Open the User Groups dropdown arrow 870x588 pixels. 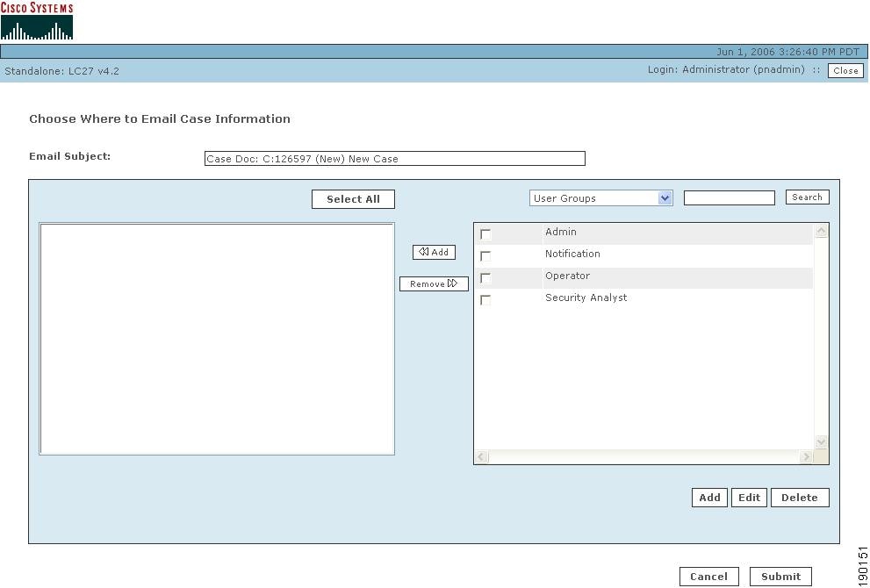pyautogui.click(x=665, y=197)
